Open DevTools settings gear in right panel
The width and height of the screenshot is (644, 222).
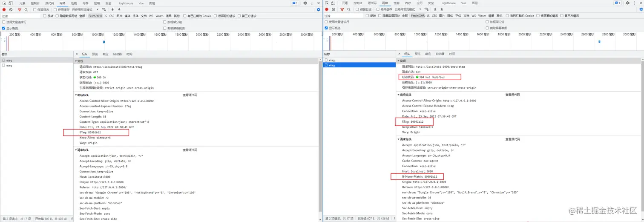627,3
